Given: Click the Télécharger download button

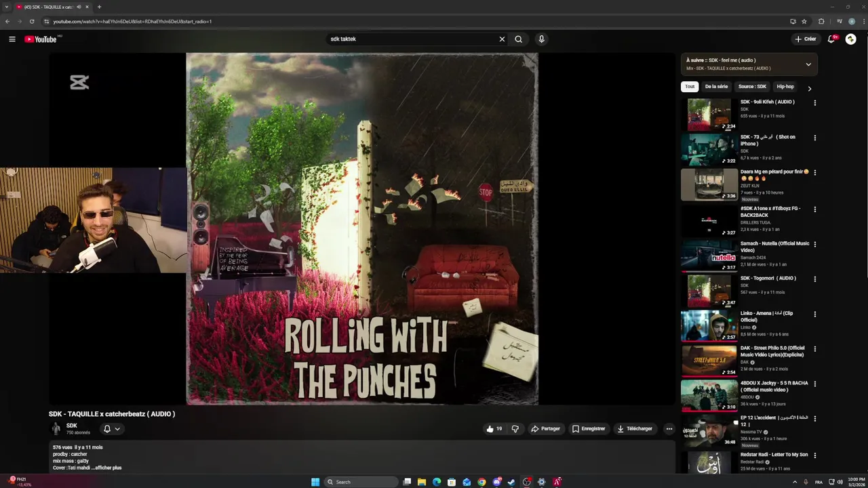Looking at the screenshot, I should 635,428.
